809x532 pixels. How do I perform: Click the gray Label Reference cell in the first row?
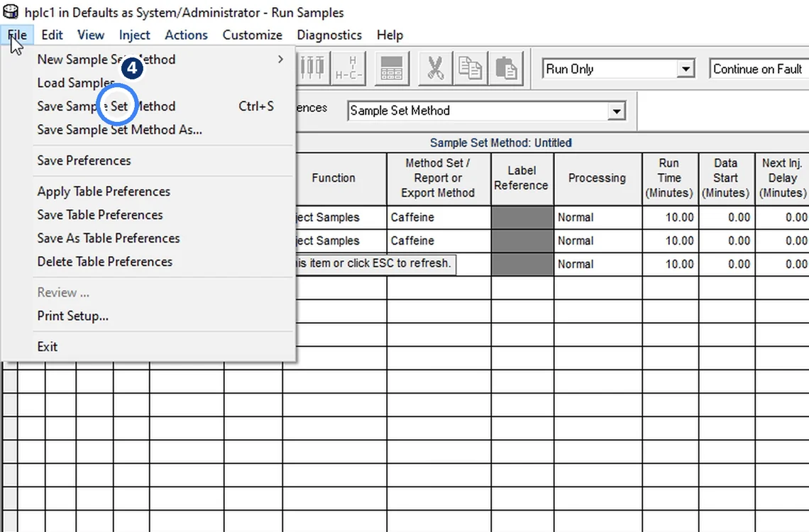pos(522,218)
